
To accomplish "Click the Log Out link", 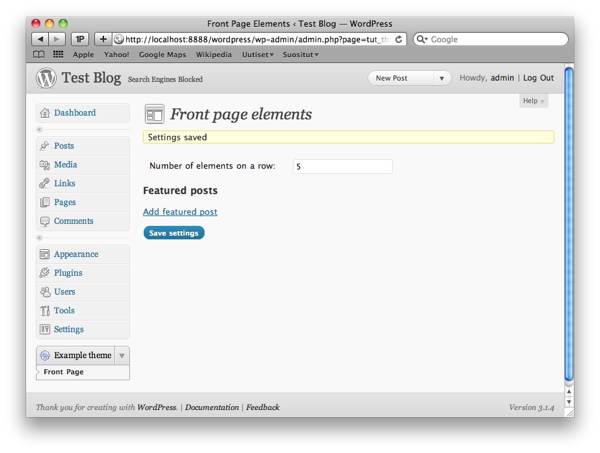I will 538,78.
